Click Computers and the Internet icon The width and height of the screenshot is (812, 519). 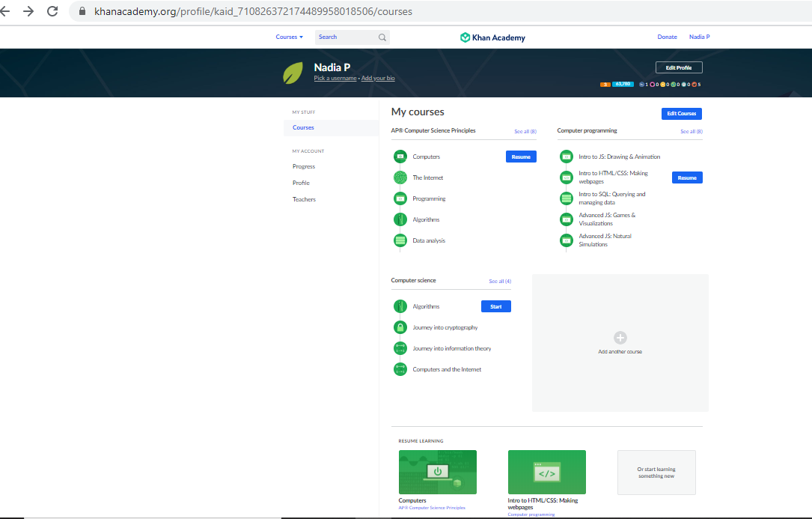400,369
